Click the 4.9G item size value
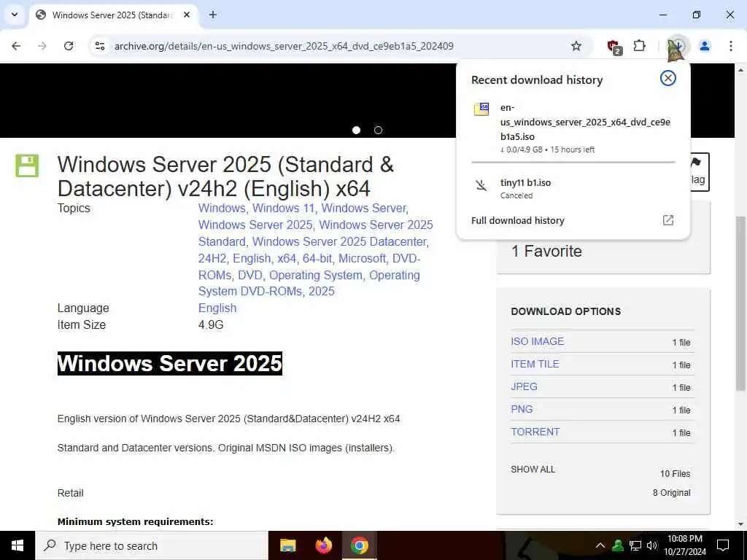Viewport: 747px width, 560px height. pos(211,324)
